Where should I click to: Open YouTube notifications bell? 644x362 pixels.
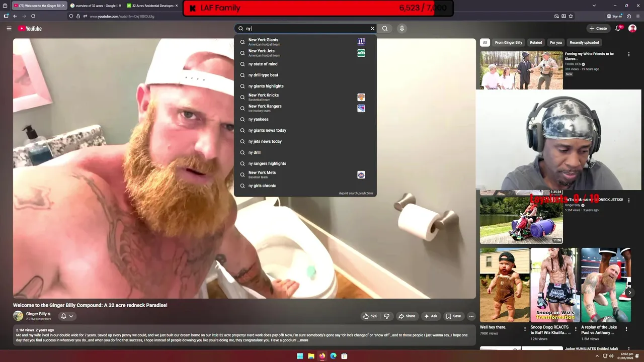(x=618, y=29)
